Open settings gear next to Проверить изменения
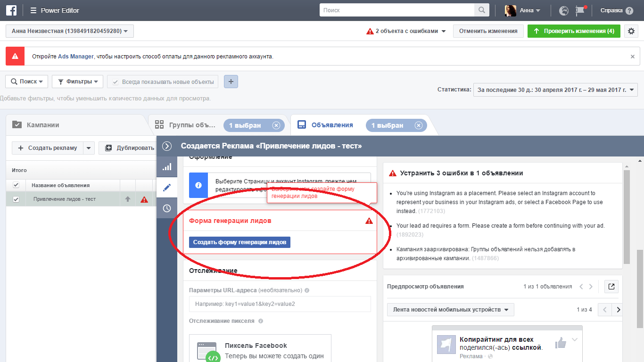The width and height of the screenshot is (644, 362). pyautogui.click(x=632, y=31)
